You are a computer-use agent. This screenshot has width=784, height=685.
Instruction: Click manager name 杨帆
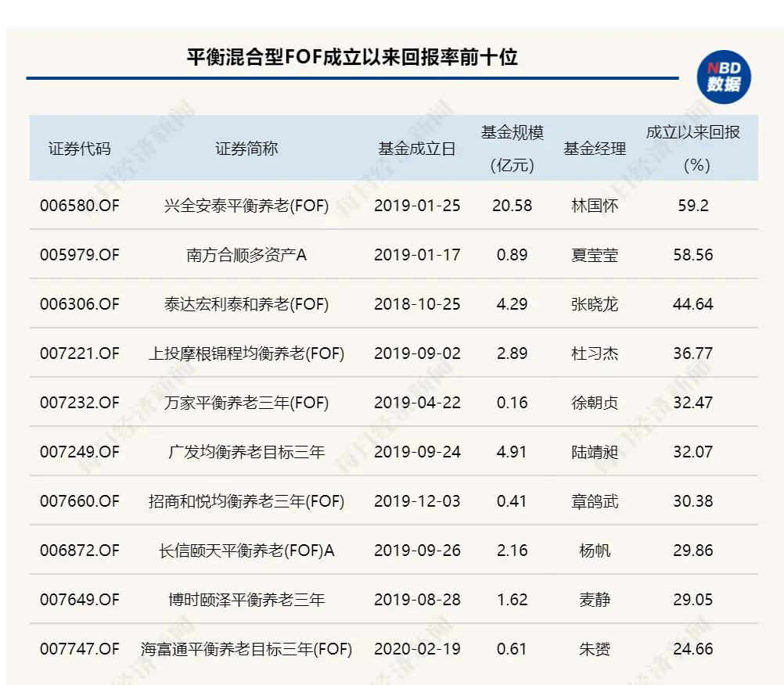(x=595, y=551)
